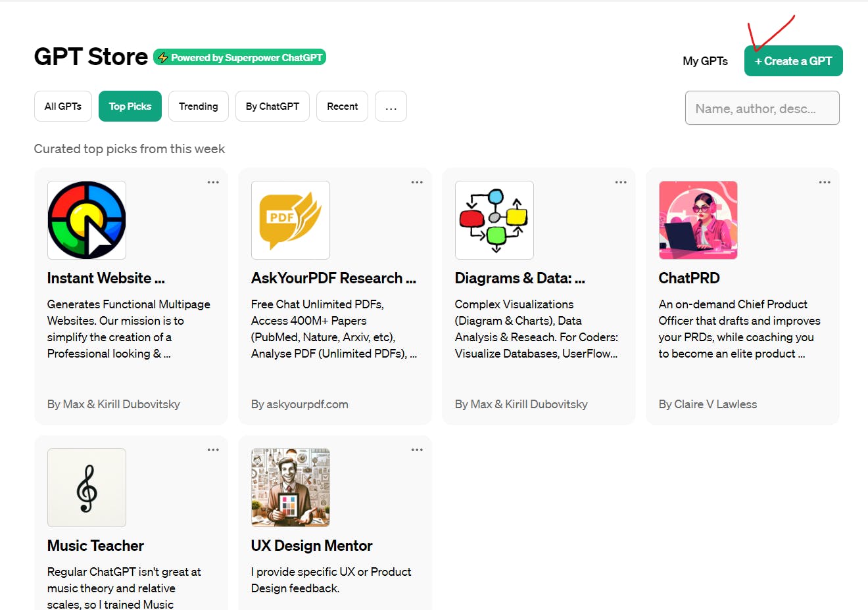Click the 'Generates Functional Multipage Websites' description
The width and height of the screenshot is (868, 610).
(129, 329)
